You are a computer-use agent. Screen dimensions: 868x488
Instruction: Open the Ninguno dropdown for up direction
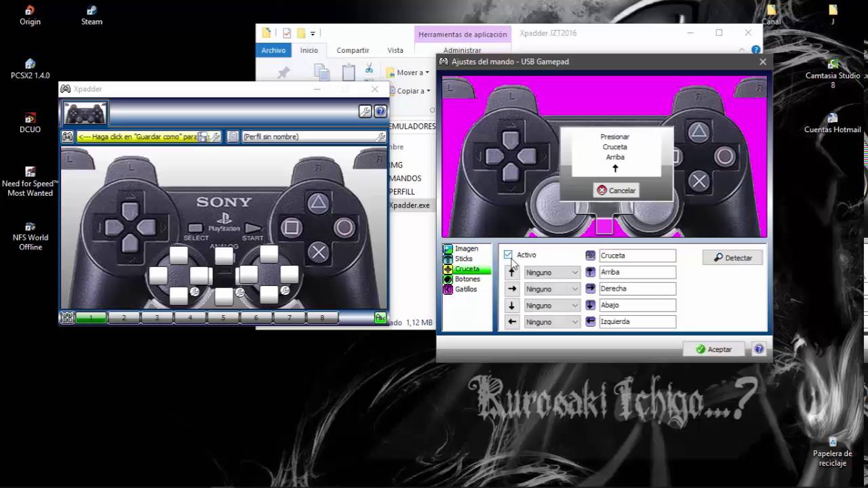pyautogui.click(x=552, y=272)
